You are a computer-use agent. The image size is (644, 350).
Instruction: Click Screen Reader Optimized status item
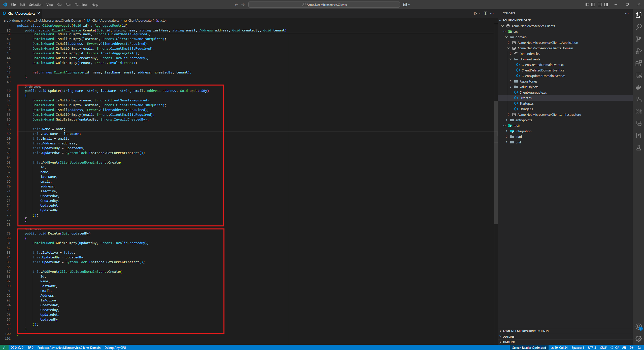coord(529,347)
